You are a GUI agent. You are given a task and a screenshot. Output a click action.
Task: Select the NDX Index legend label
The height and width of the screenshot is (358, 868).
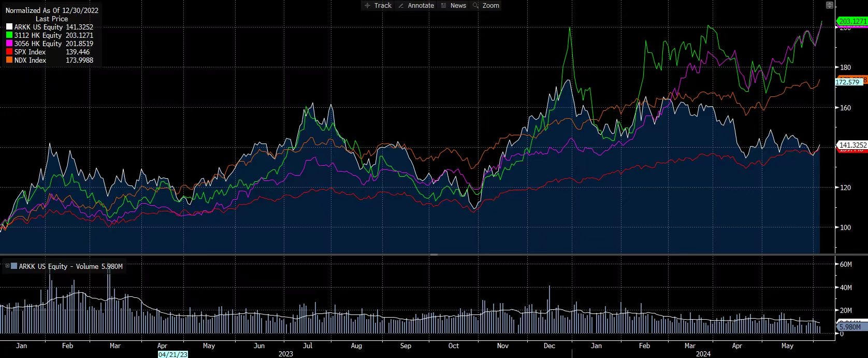click(x=30, y=60)
